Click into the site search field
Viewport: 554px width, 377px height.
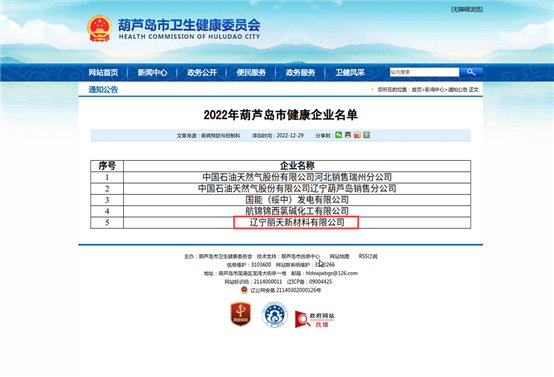[424, 72]
